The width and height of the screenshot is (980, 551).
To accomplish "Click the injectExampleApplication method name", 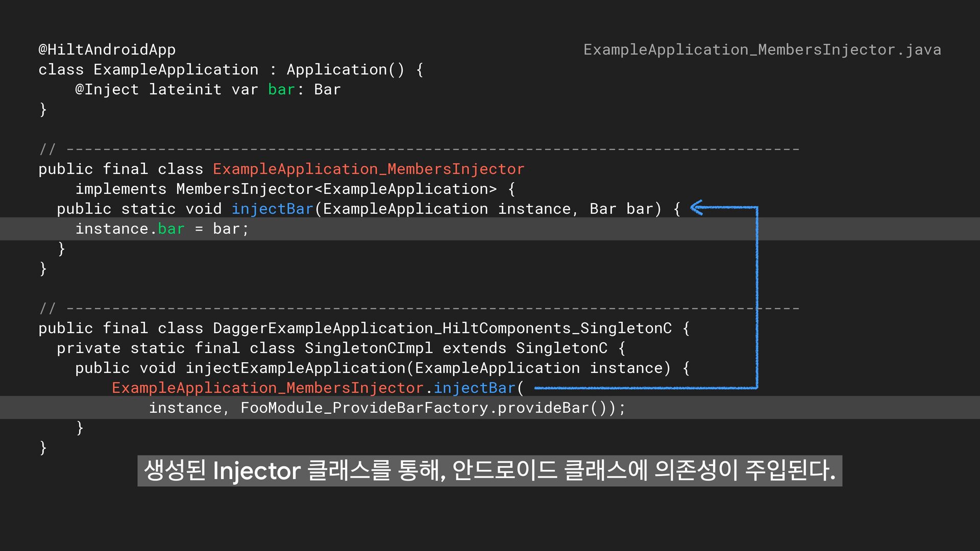I will [x=295, y=368].
